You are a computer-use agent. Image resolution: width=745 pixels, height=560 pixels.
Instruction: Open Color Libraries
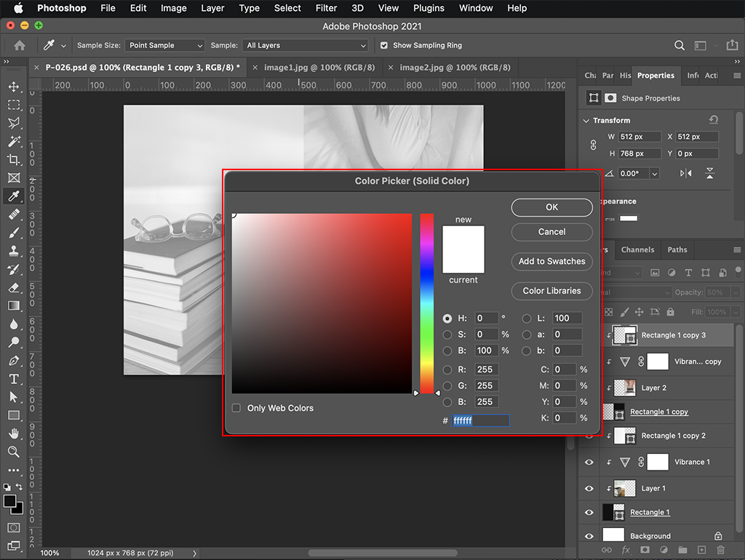pos(551,291)
